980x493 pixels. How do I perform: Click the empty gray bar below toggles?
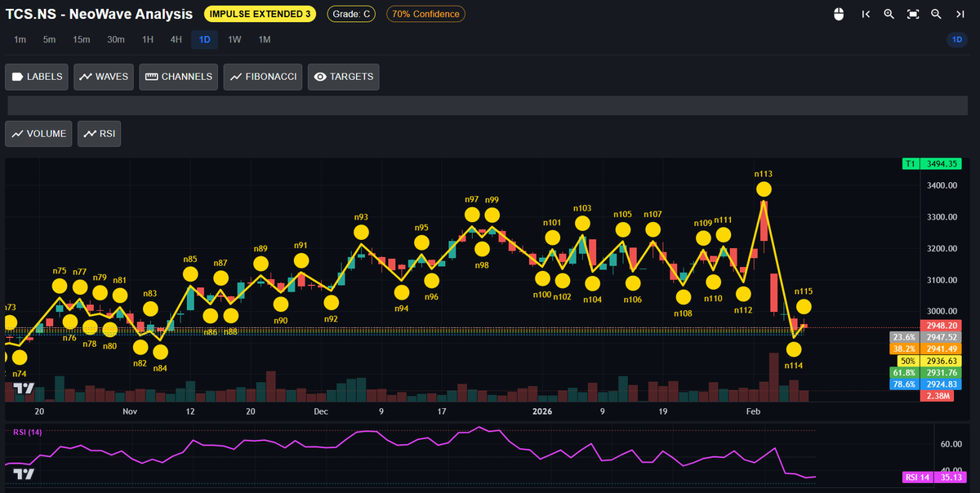coord(488,105)
